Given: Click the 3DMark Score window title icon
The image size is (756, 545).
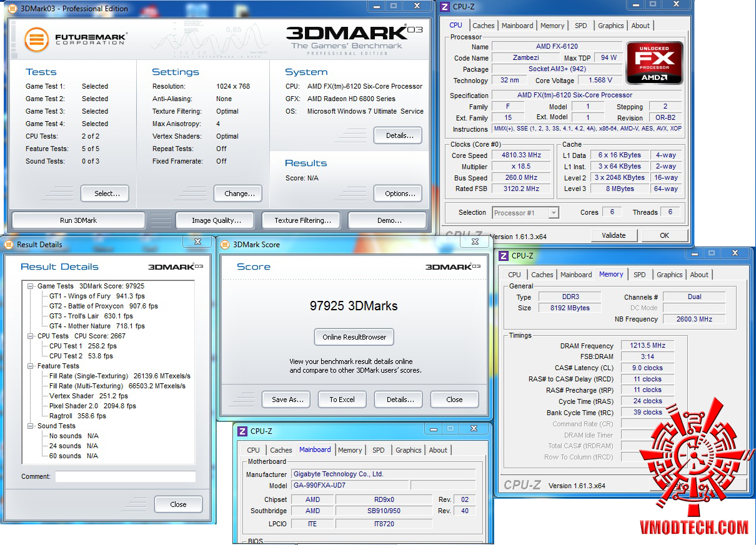Looking at the screenshot, I should coord(225,244).
